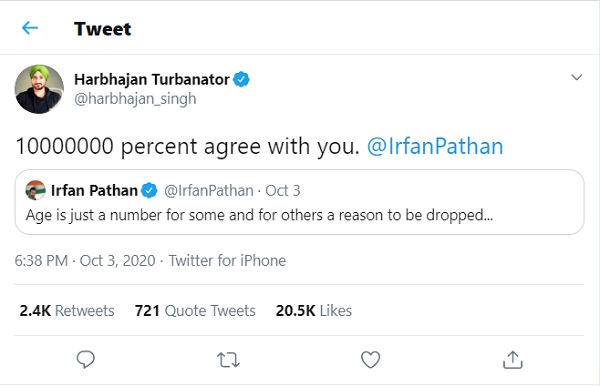Share tweet via upload arrow icon

pos(513,360)
